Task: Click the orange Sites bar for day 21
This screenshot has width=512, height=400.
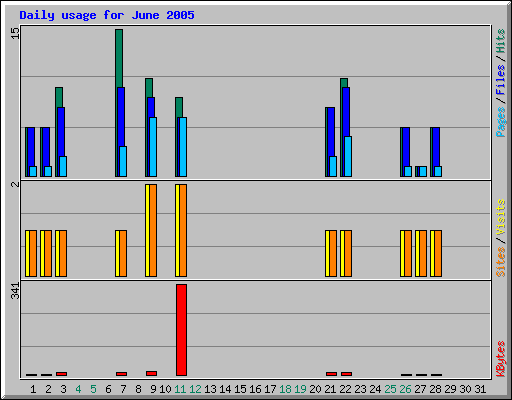Action: [x=333, y=253]
